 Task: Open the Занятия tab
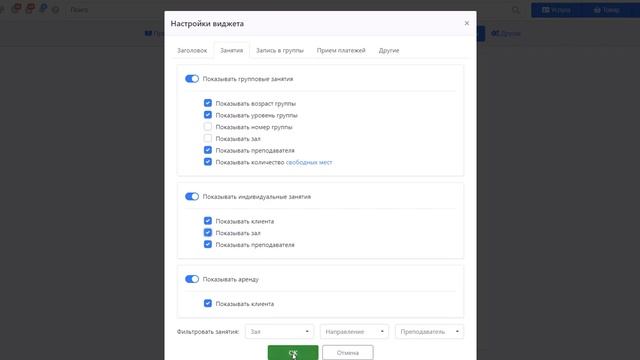coord(231,51)
